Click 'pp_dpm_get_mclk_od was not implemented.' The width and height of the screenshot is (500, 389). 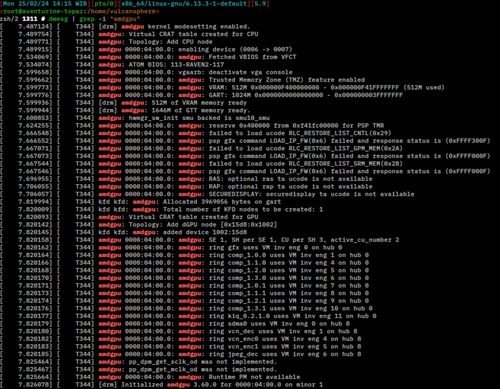pyautogui.click(x=203, y=370)
